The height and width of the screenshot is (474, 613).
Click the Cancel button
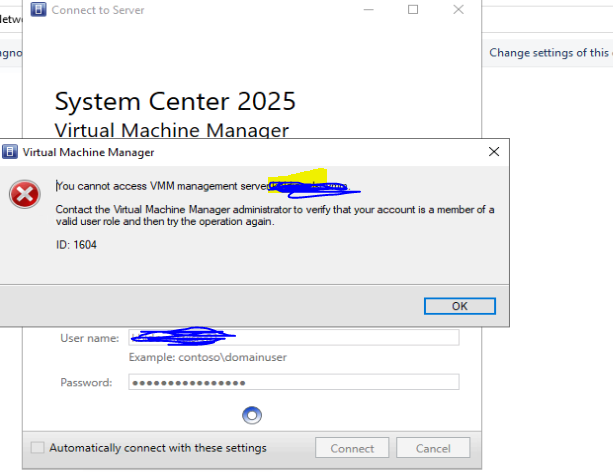click(x=433, y=448)
